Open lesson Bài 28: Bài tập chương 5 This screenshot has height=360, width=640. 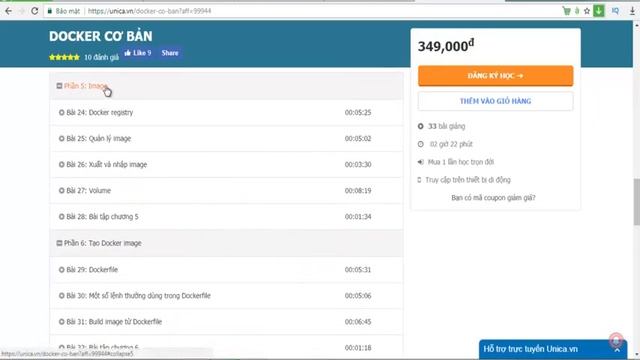[x=102, y=217]
